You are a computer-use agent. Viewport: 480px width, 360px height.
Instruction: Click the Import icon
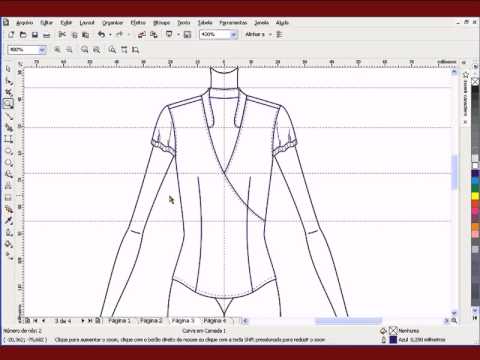click(142, 34)
